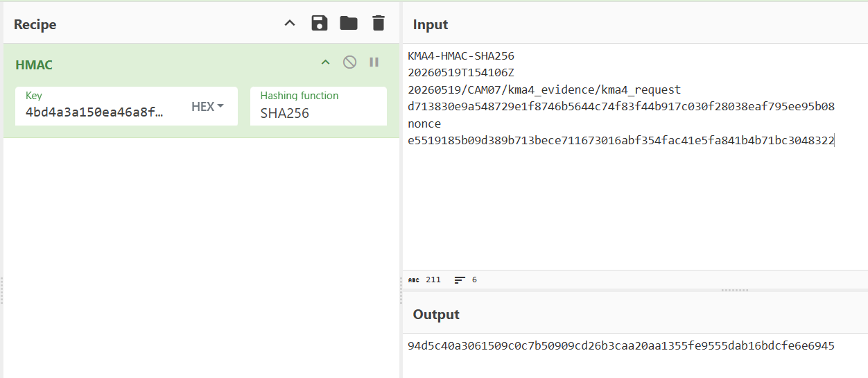Click the Recipe panel heading
868x378 pixels.
coord(35,24)
